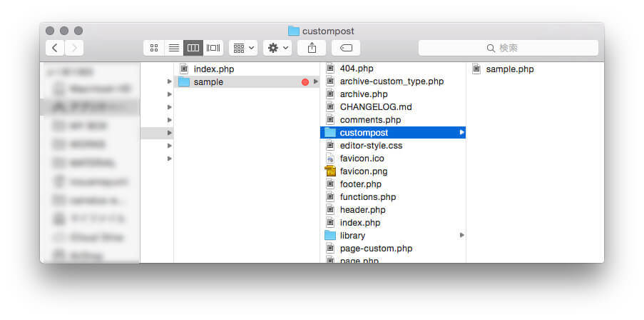Select index.php in the second column
The image size is (644, 320).
tap(247, 69)
